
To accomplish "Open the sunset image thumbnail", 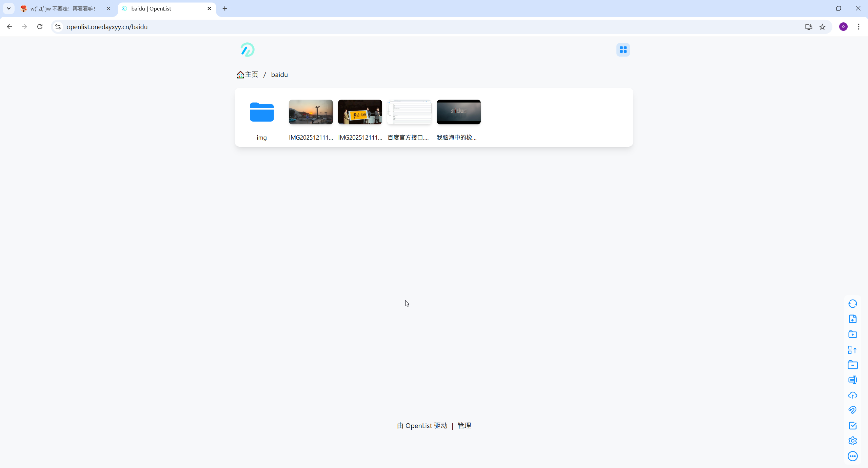I will 311,112.
